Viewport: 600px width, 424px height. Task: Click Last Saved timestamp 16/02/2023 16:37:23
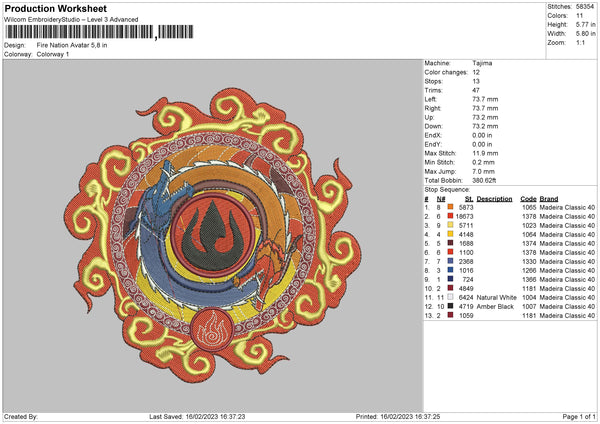coord(215,416)
